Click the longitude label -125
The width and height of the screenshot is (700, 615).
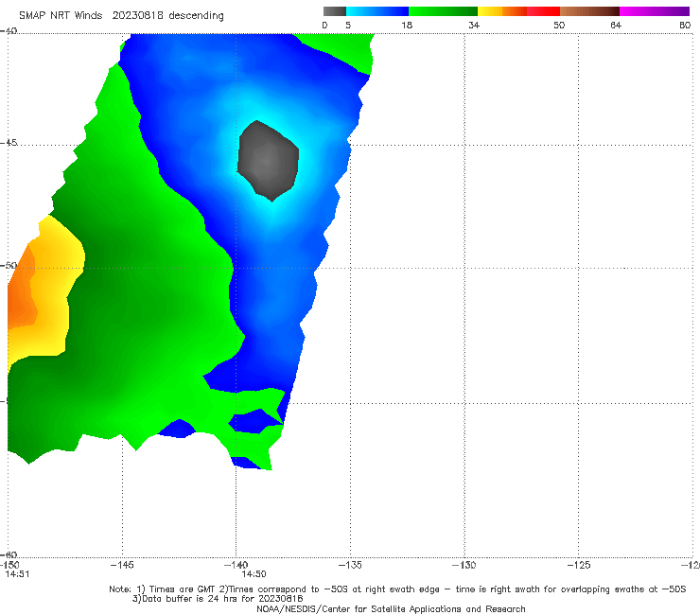pos(579,565)
